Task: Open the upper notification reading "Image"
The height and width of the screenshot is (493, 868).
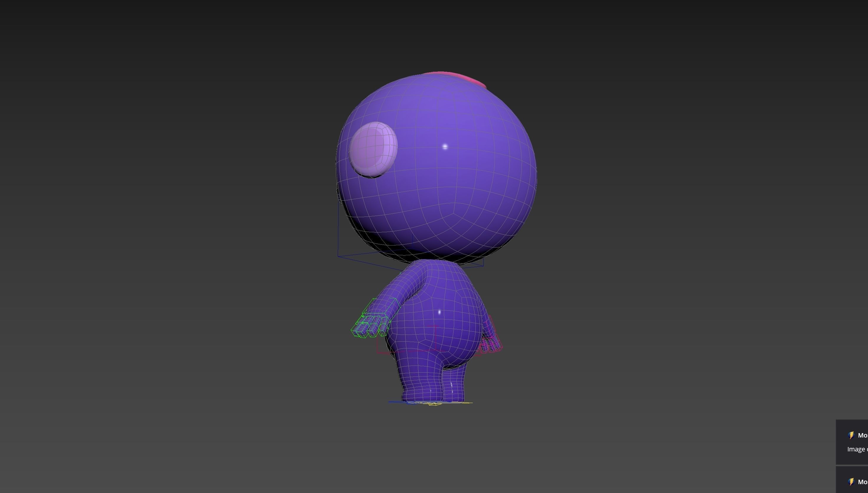Action: click(x=852, y=442)
